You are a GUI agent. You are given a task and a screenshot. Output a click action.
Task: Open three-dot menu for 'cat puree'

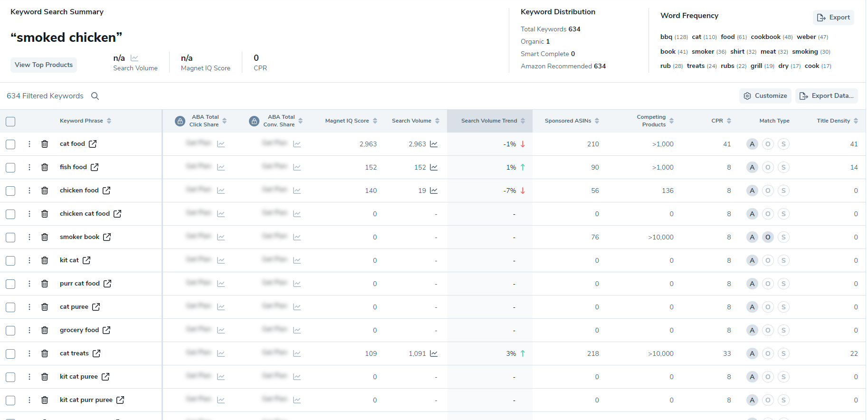click(29, 307)
